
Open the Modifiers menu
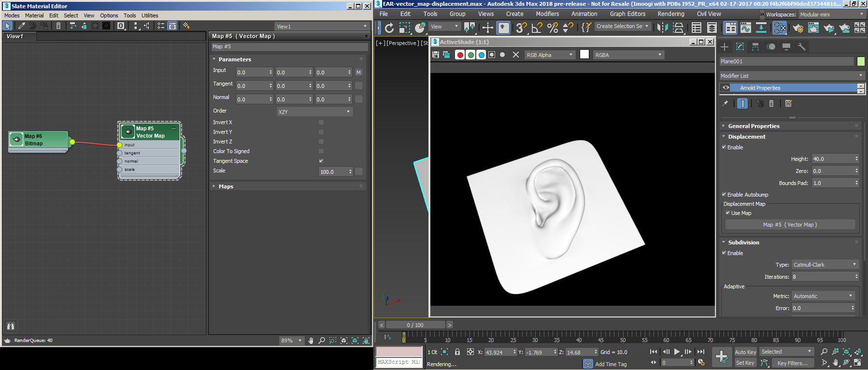(x=547, y=14)
